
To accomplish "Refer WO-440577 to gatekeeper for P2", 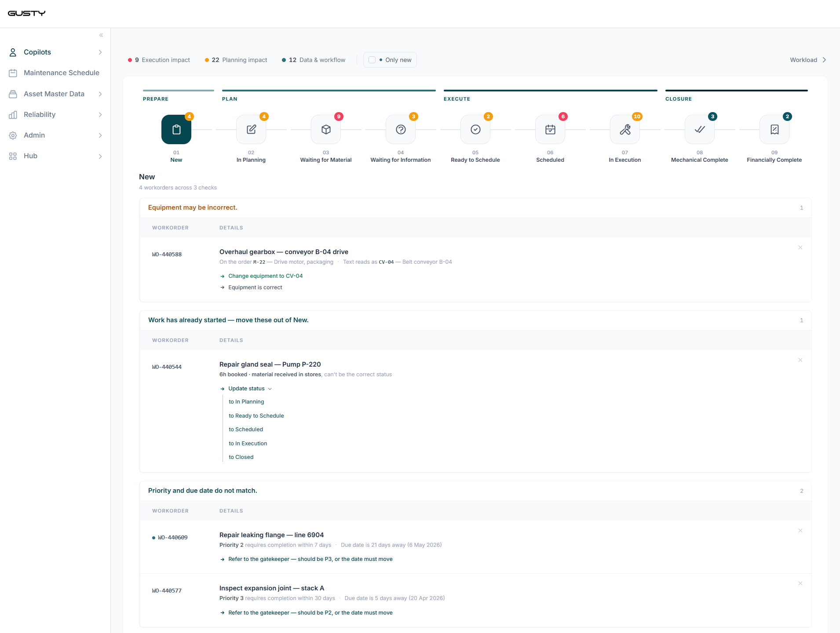I will 310,613.
